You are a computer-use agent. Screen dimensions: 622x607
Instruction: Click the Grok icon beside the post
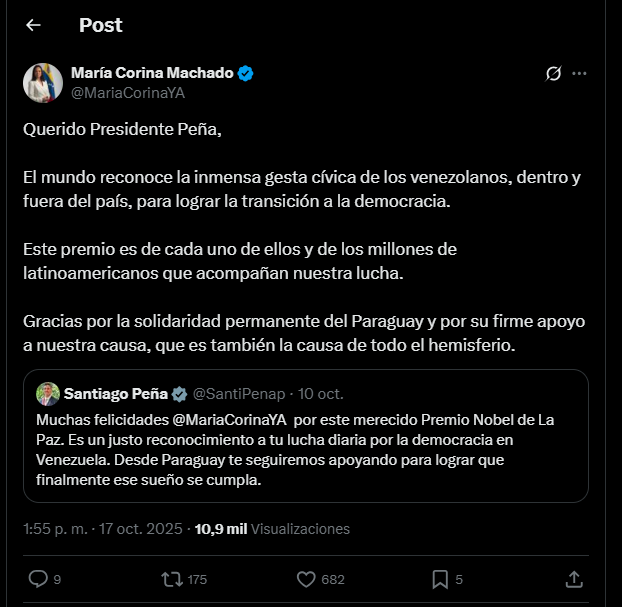(553, 74)
